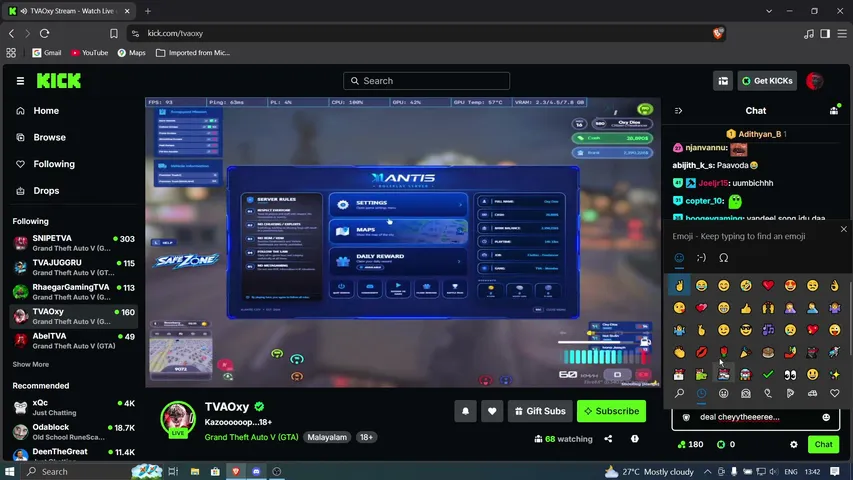Open a new browser tab
Screen dimensions: 853x480
147,11
